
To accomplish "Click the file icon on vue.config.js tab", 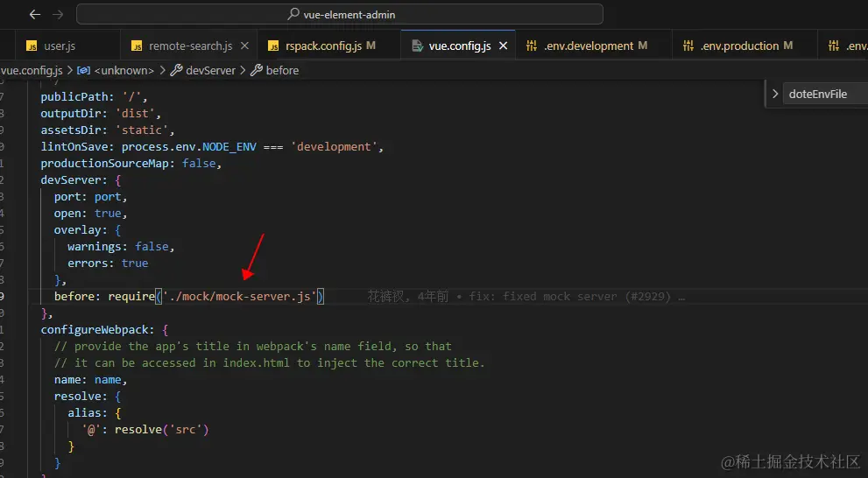I will (x=418, y=46).
